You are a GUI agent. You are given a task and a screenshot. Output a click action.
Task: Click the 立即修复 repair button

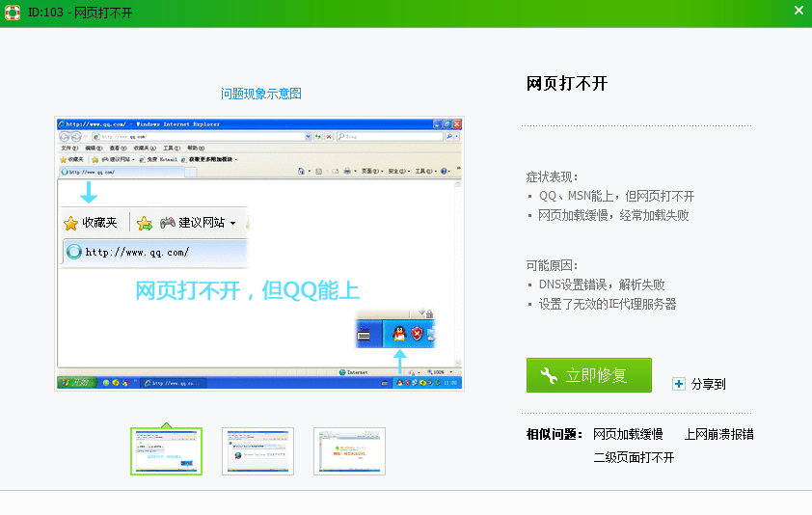[x=589, y=375]
